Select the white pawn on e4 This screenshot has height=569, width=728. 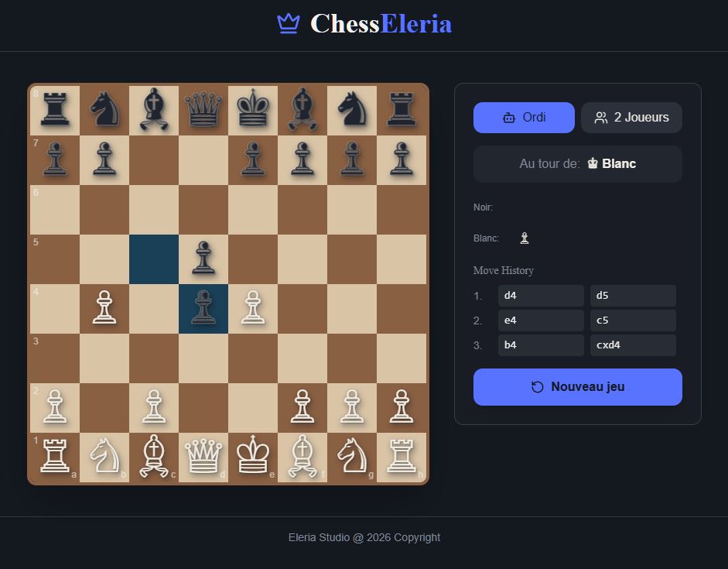(253, 308)
